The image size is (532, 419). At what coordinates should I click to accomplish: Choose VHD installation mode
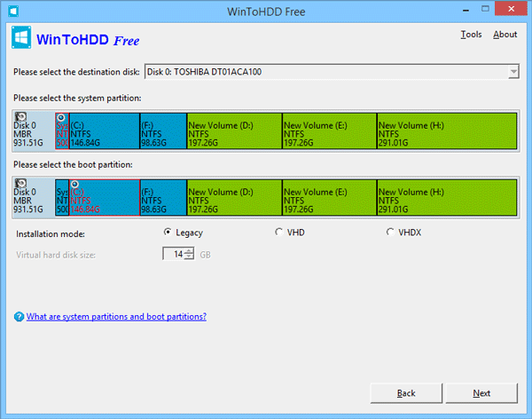coord(290,233)
